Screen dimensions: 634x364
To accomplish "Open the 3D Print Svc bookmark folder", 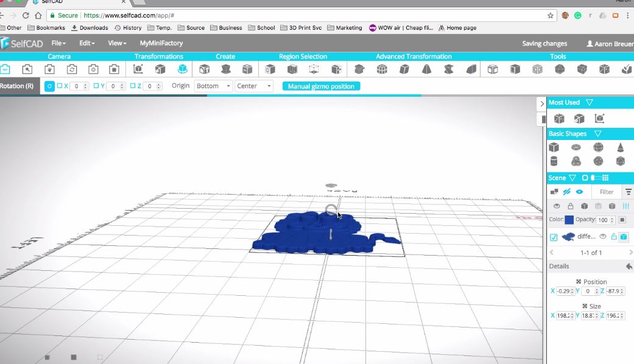I will (x=301, y=28).
